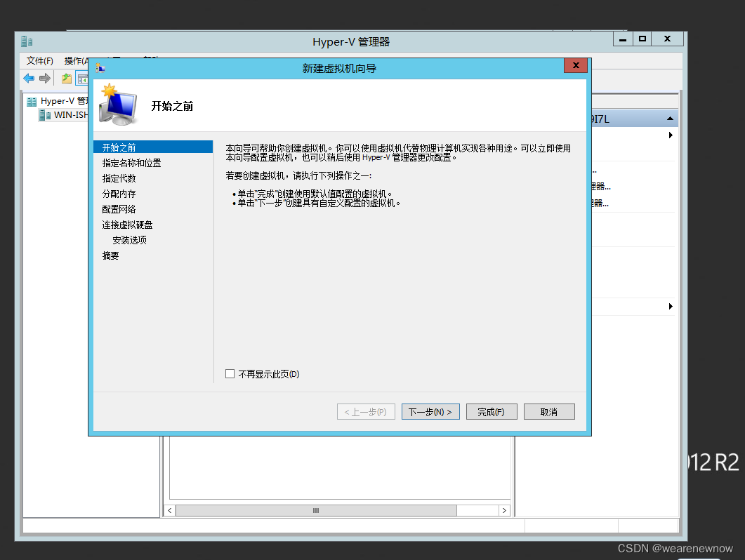Viewport: 745px width, 560px height.
Task: Open the 文件(F) menu
Action: [39, 60]
